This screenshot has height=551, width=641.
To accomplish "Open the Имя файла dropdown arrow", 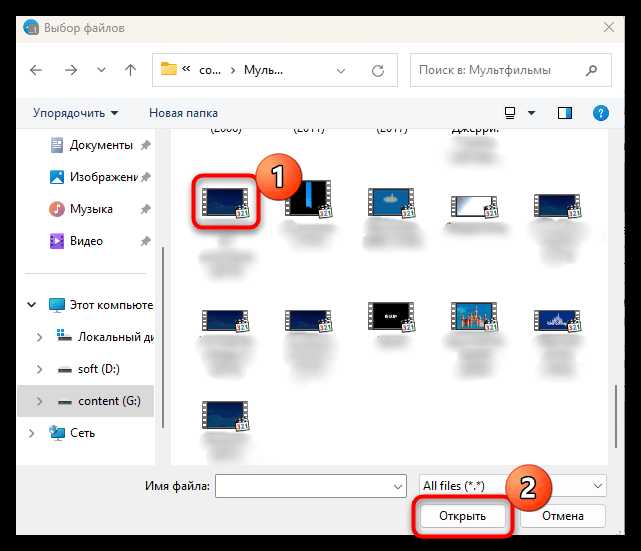I will (398, 486).
